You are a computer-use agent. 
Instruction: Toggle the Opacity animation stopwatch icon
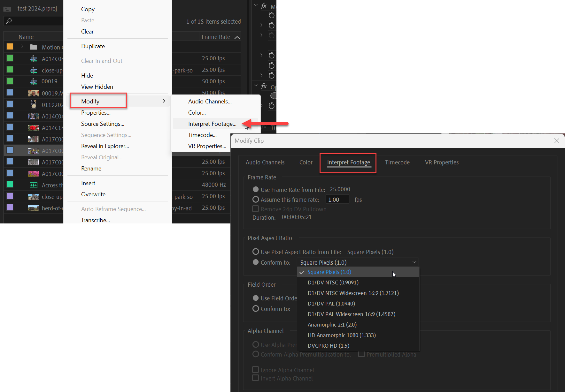coord(272,106)
